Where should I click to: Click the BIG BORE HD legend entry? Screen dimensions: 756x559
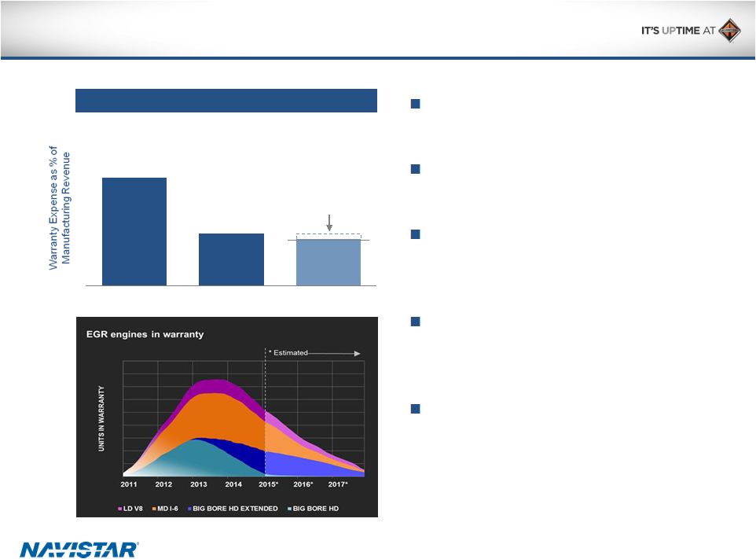click(x=314, y=509)
